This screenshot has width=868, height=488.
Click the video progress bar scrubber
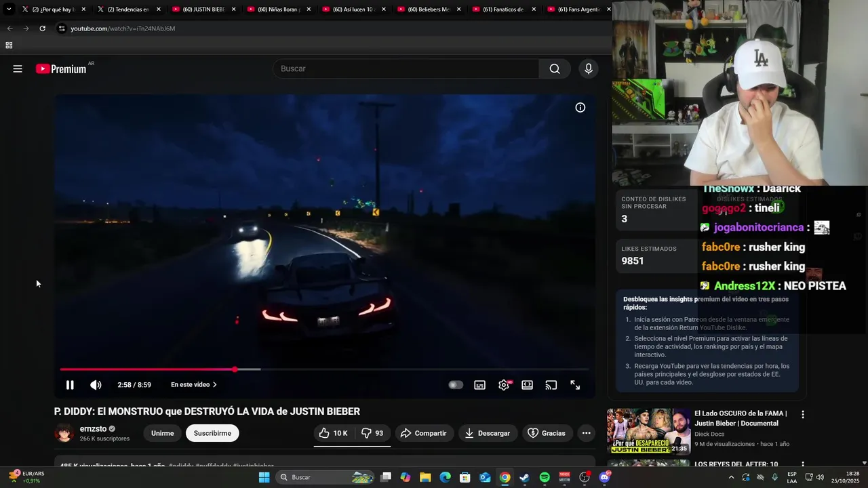235,369
